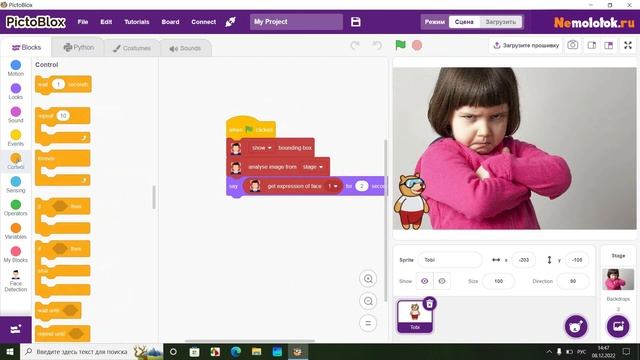Switch mode to Загрузить
Image resolution: width=640 pixels, height=360 pixels.
500,22
